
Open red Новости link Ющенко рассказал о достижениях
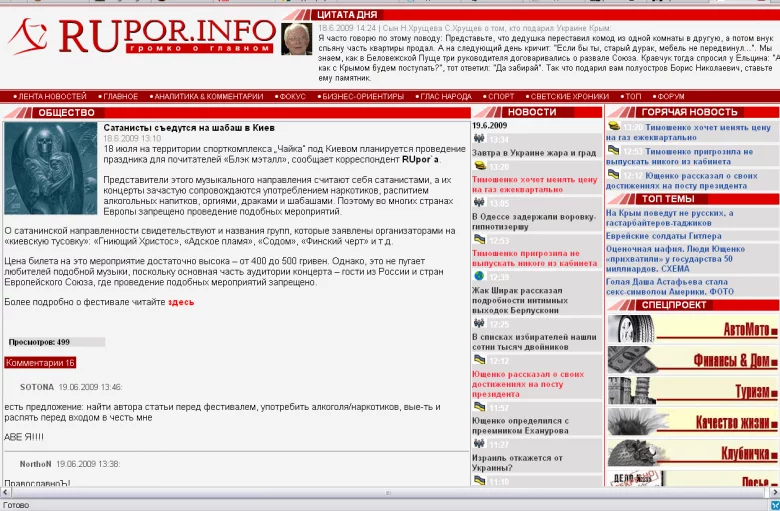coord(528,384)
